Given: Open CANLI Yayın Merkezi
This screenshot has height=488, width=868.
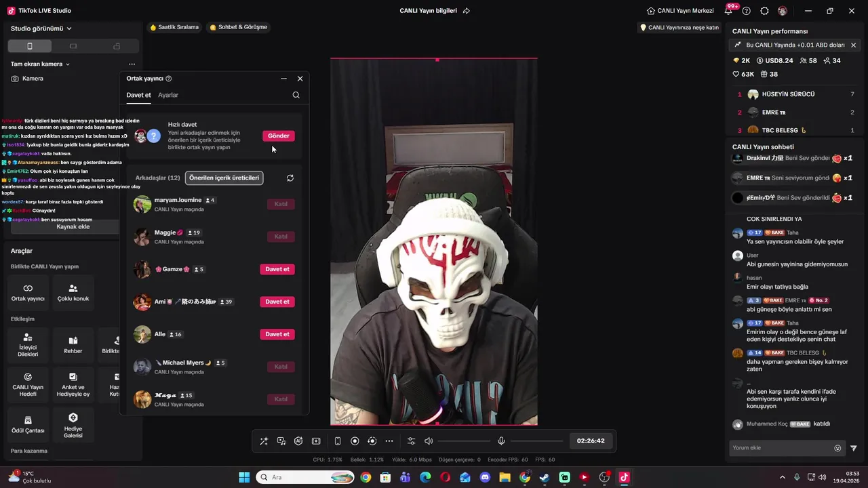Looking at the screenshot, I should [681, 11].
